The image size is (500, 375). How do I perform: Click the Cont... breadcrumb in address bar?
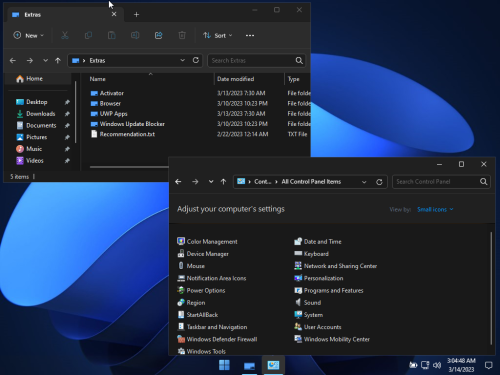click(263, 182)
